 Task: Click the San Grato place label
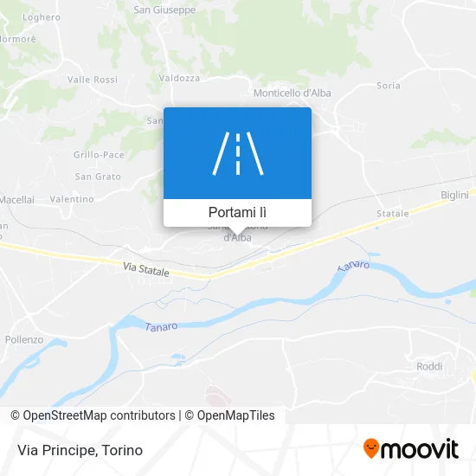[98, 177]
